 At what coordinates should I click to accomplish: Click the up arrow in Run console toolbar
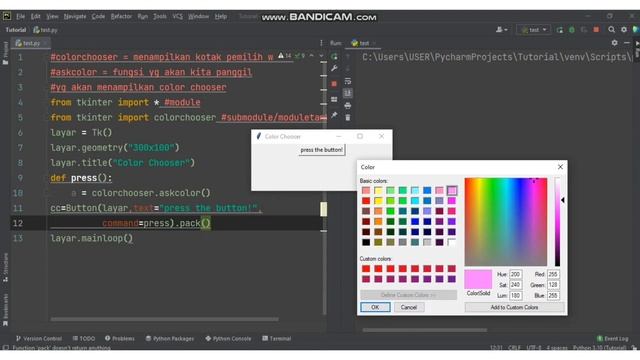[348, 57]
